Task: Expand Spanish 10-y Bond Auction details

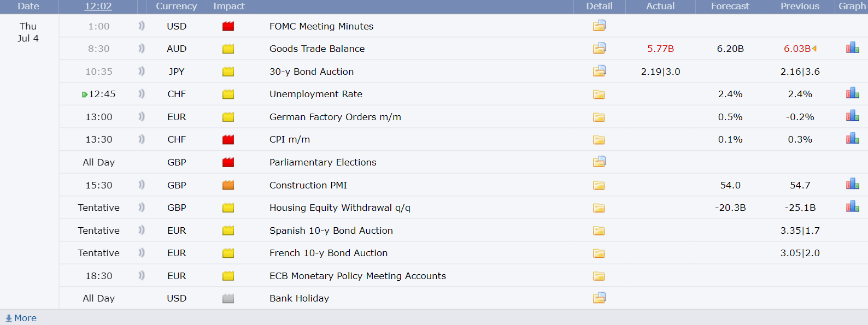Action: [599, 231]
